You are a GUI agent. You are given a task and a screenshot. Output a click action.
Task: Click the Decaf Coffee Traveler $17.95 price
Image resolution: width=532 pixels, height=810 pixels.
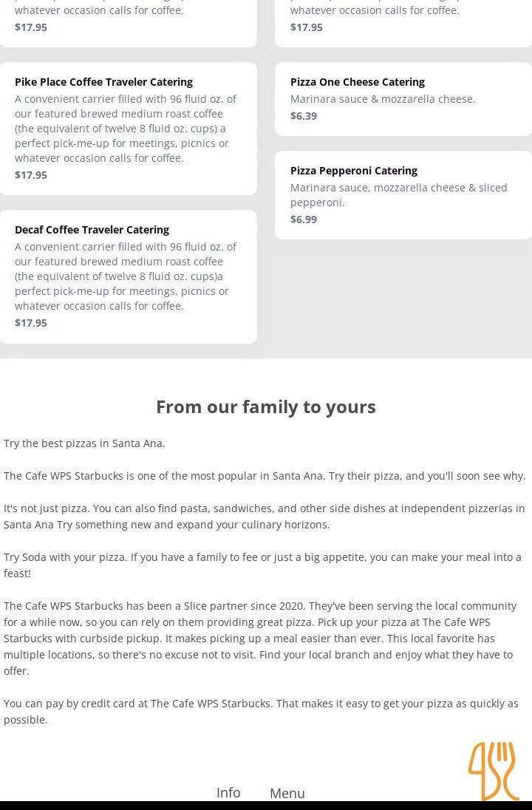(x=31, y=323)
